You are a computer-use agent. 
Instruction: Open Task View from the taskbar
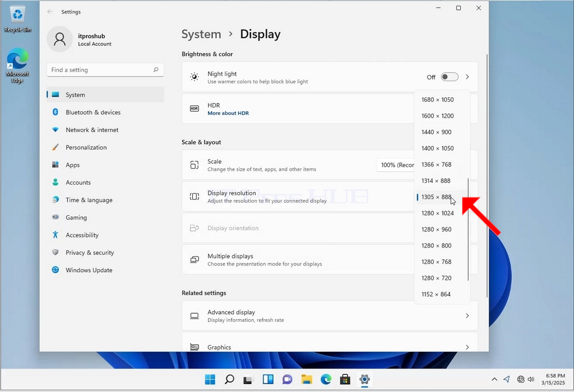248,380
